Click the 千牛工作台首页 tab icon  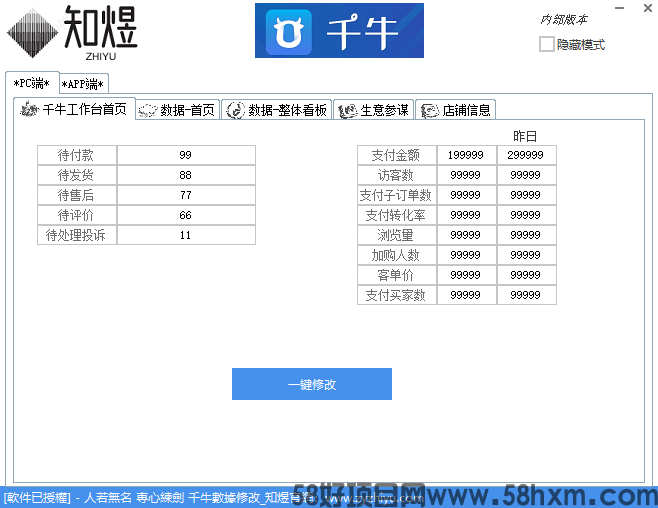[29, 109]
